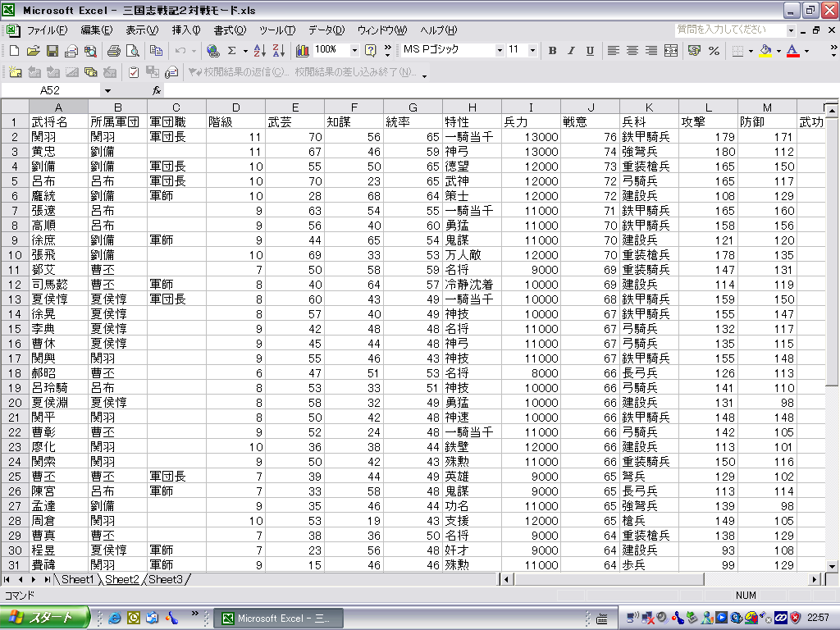Open the zoom percentage dropdown
The width and height of the screenshot is (840, 630).
pos(354,51)
